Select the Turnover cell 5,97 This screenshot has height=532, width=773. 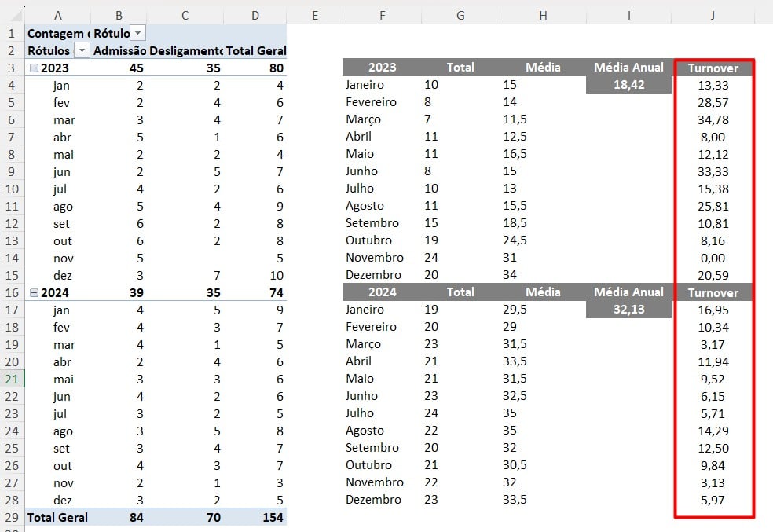713,500
